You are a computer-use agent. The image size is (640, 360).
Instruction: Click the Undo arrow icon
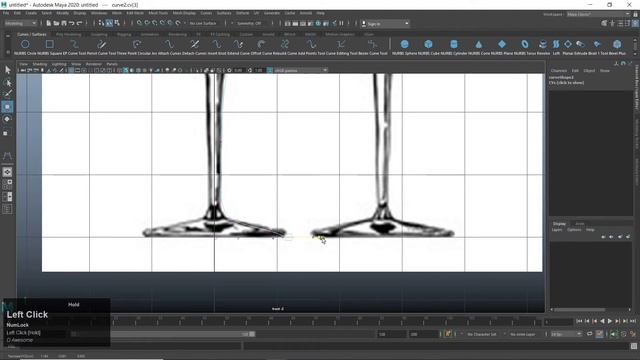point(72,23)
